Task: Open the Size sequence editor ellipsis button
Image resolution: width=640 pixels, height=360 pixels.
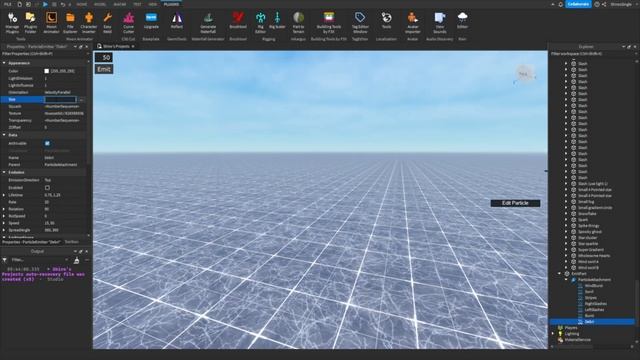Action: (81, 100)
